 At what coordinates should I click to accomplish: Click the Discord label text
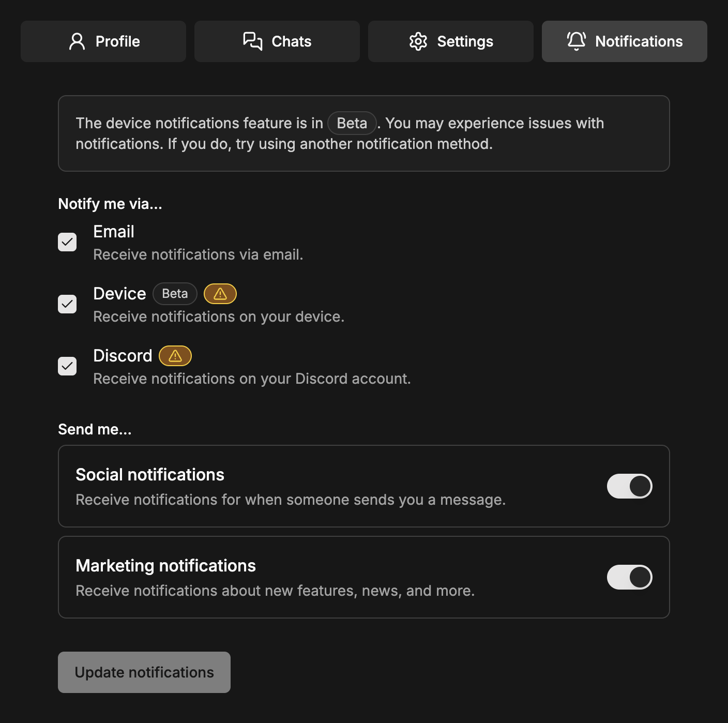coord(123,356)
